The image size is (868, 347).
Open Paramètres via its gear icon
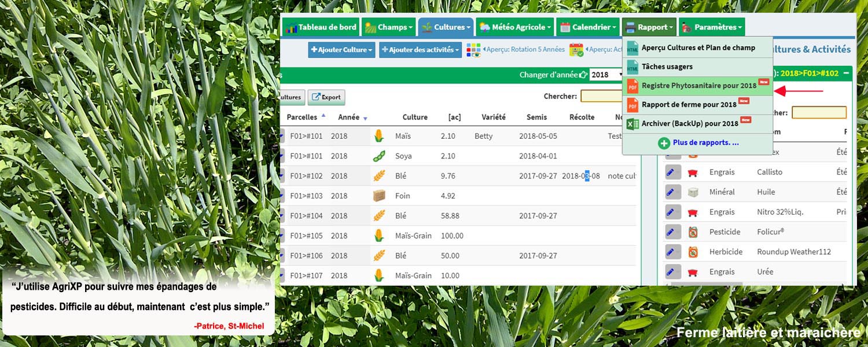685,27
